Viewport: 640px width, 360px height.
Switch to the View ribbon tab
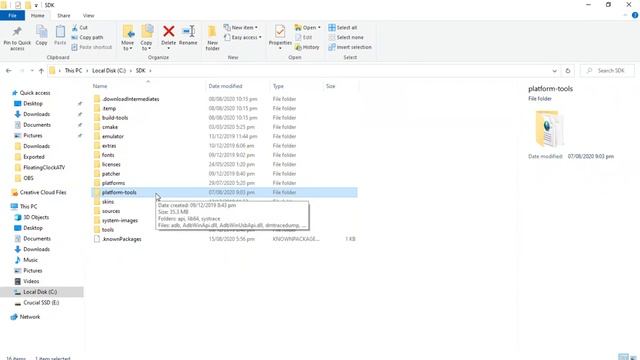89,16
